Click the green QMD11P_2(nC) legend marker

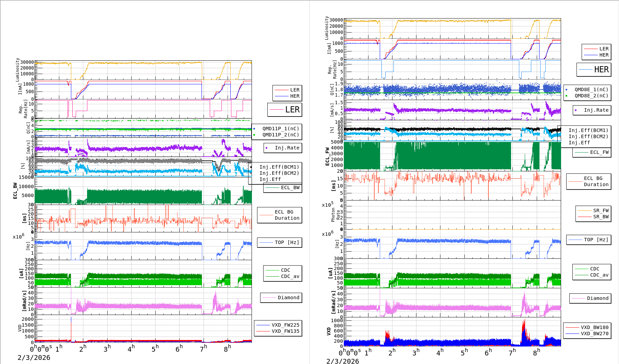pyautogui.click(x=254, y=135)
